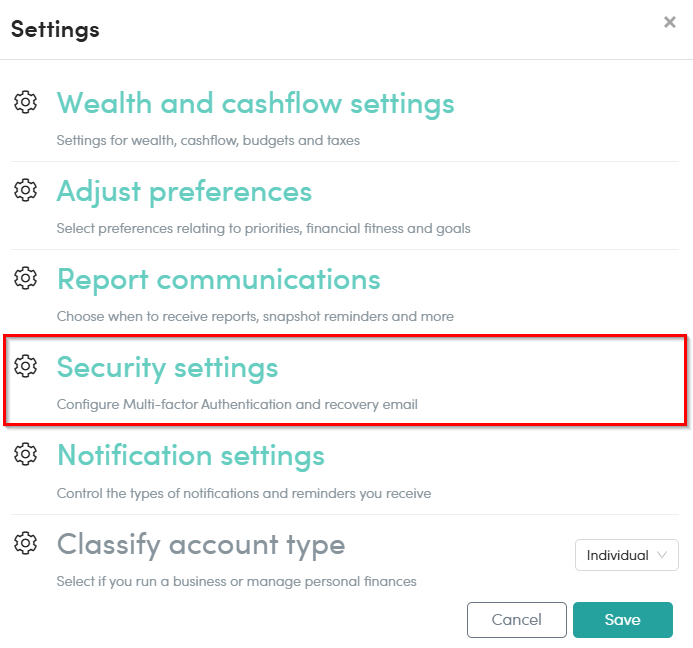Click the dropdown chevron next to Individual
Screen dimensions: 693x648
click(662, 555)
